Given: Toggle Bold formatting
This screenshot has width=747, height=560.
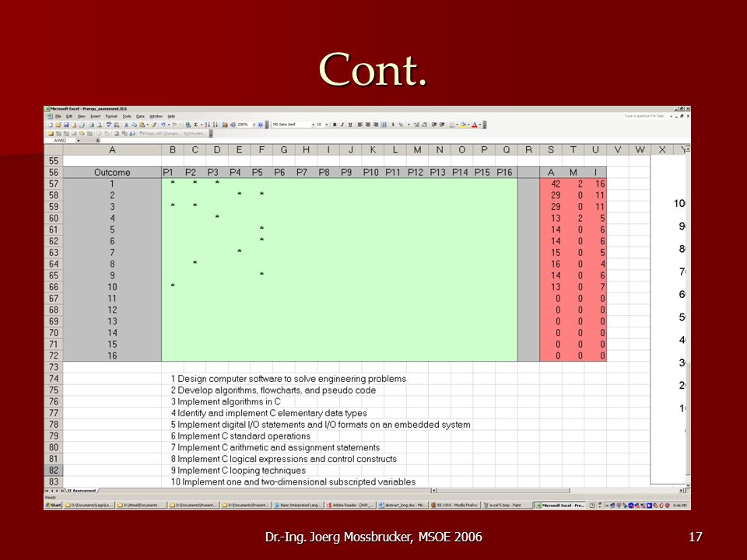Looking at the screenshot, I should pos(335,124).
